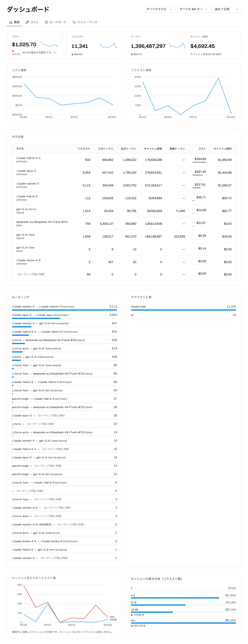The width and height of the screenshot is (248, 644).
Task: Click the 中央値 19 marker
Action: pos(138,615)
